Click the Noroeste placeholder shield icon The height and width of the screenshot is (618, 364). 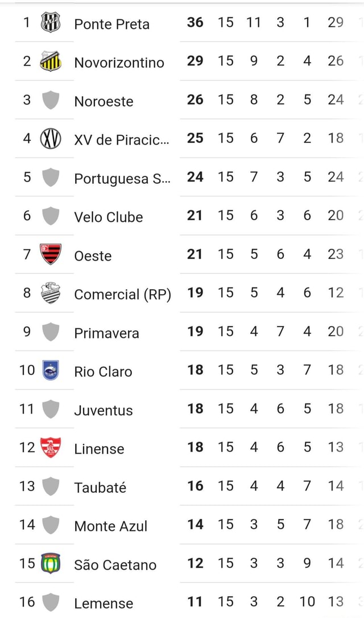pyautogui.click(x=50, y=100)
